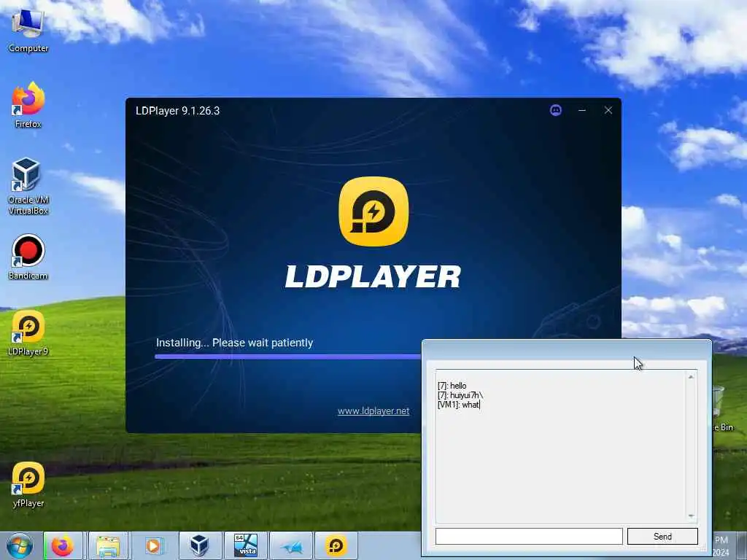Select the partially hidden Recycle Bin icon

tap(723, 408)
